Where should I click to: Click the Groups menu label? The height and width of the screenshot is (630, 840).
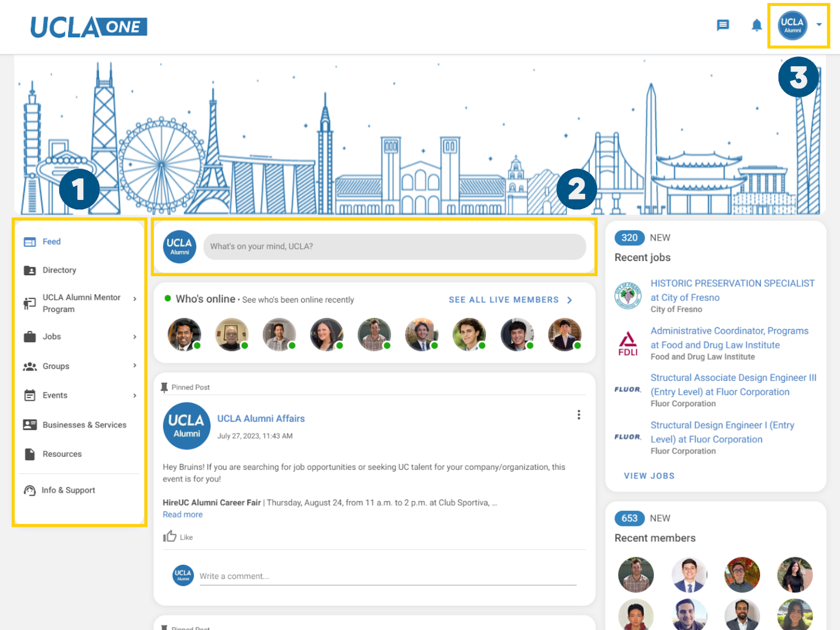click(x=56, y=366)
